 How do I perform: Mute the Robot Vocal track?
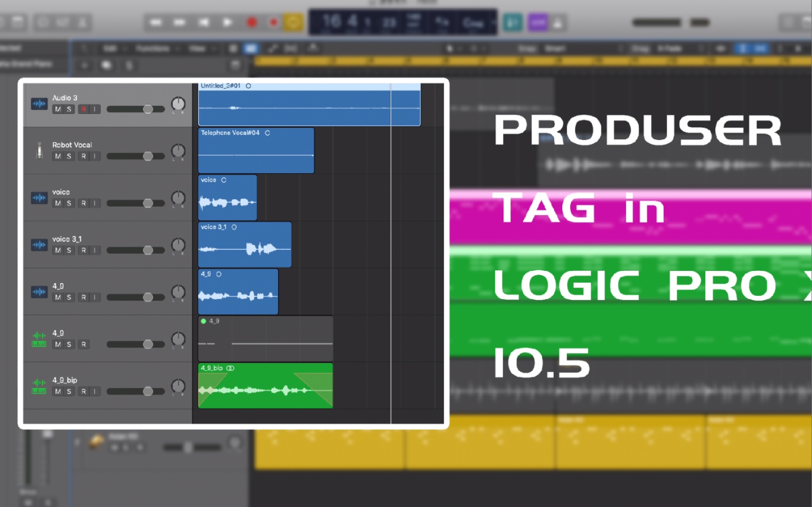(58, 156)
